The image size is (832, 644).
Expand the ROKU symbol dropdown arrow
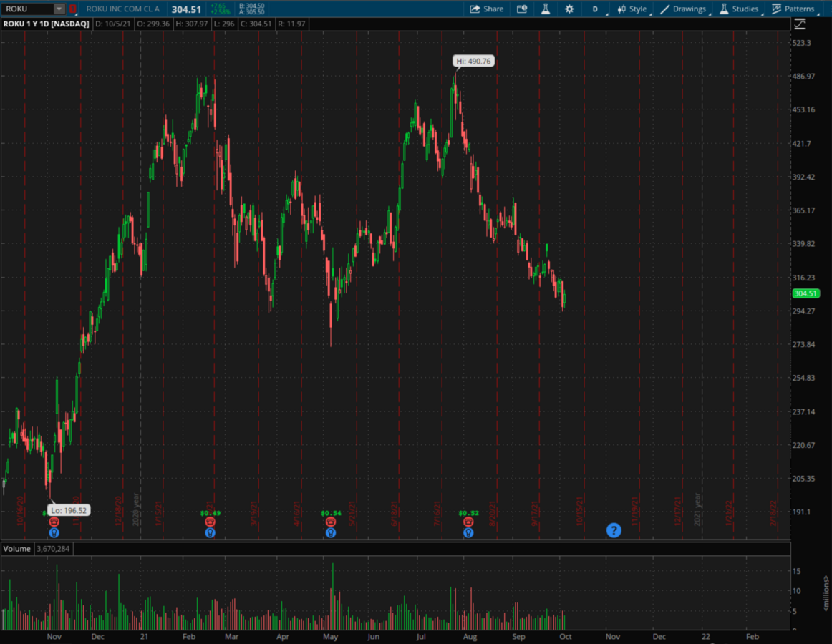tap(59, 9)
